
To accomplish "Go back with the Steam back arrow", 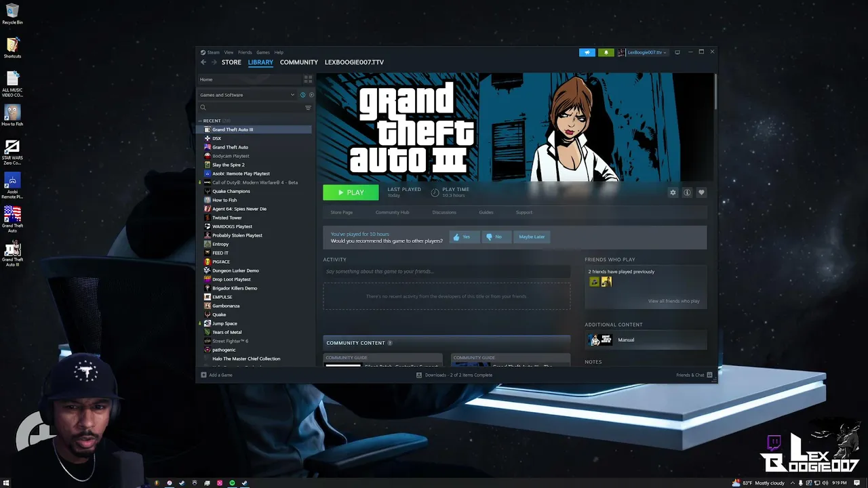I will [x=203, y=62].
